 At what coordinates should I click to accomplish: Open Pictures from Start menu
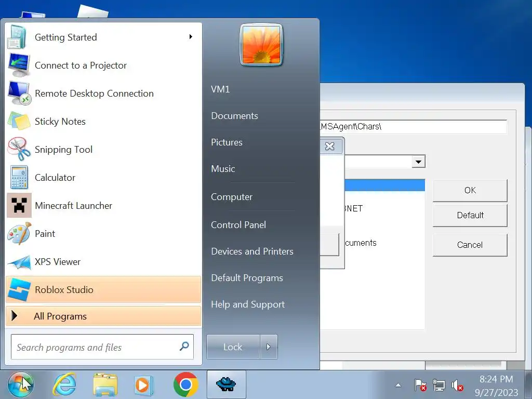click(227, 142)
